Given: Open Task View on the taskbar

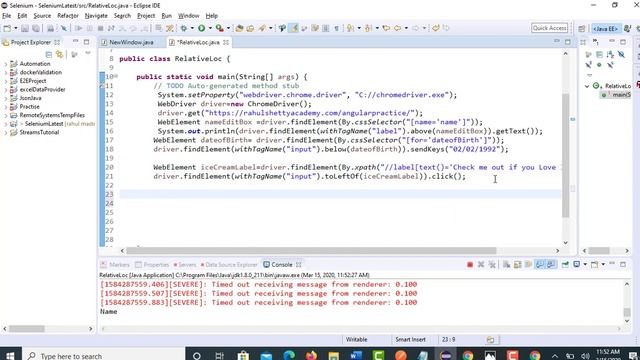Looking at the screenshot, I should pyautogui.click(x=220, y=356).
